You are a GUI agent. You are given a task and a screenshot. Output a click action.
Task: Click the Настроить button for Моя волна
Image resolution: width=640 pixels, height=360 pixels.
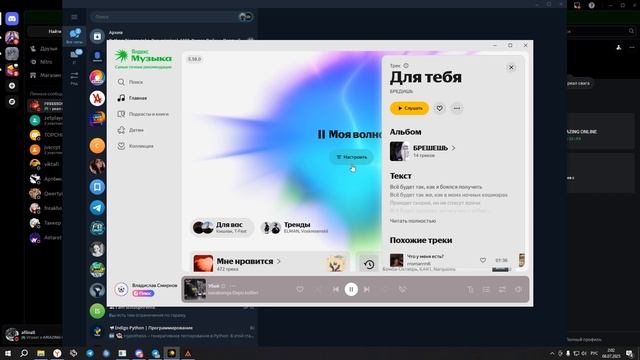(351, 157)
